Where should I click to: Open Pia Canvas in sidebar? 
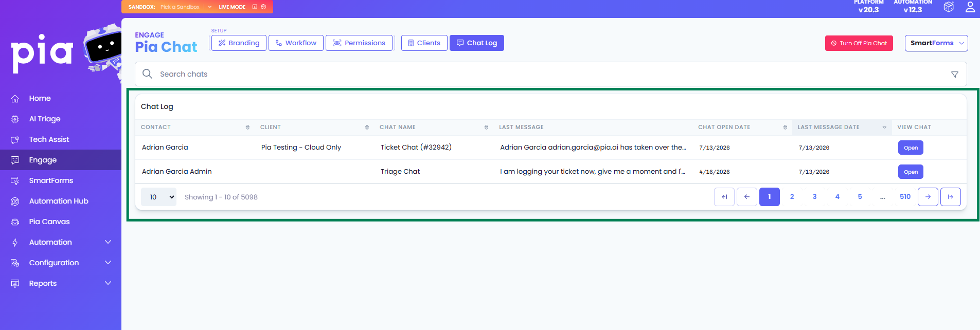pos(49,222)
